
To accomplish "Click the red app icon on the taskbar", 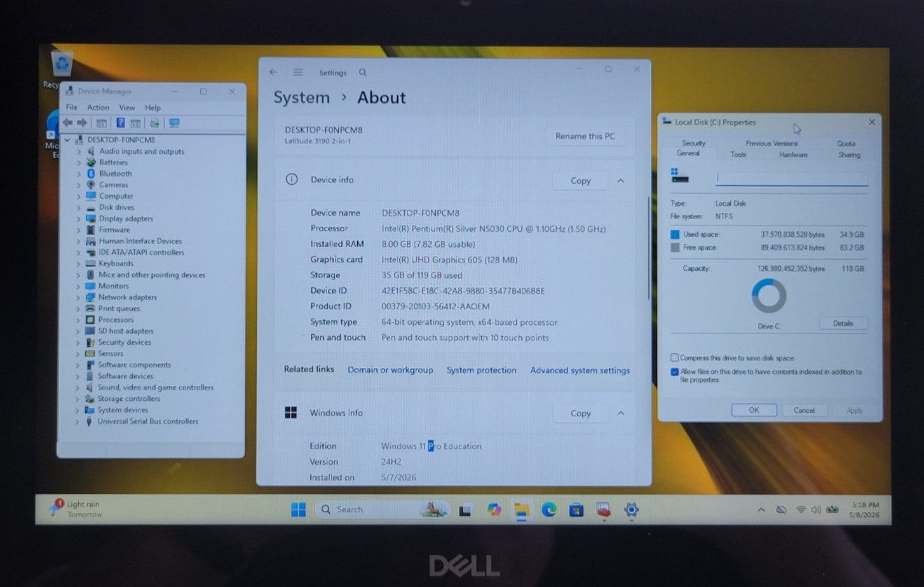I will pyautogui.click(x=604, y=509).
